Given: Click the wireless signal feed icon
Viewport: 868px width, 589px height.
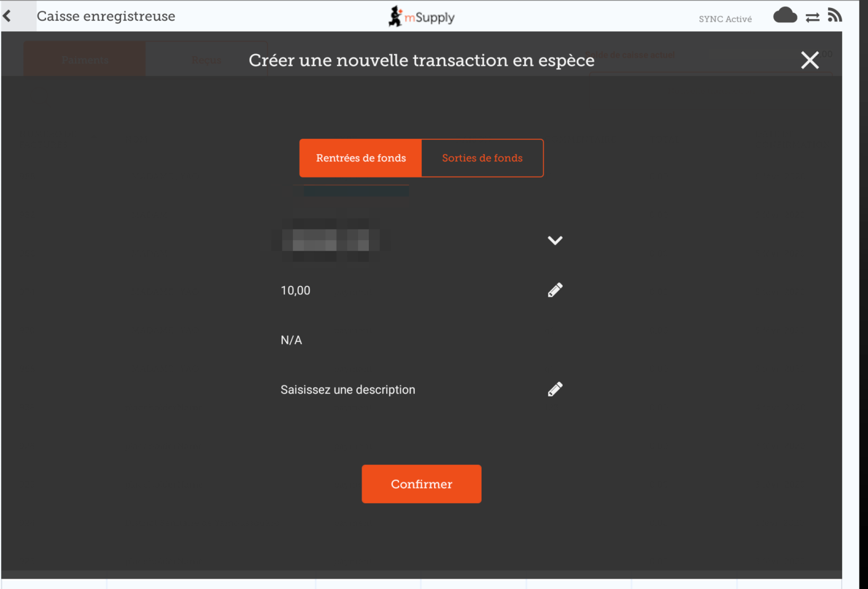Looking at the screenshot, I should (x=835, y=15).
